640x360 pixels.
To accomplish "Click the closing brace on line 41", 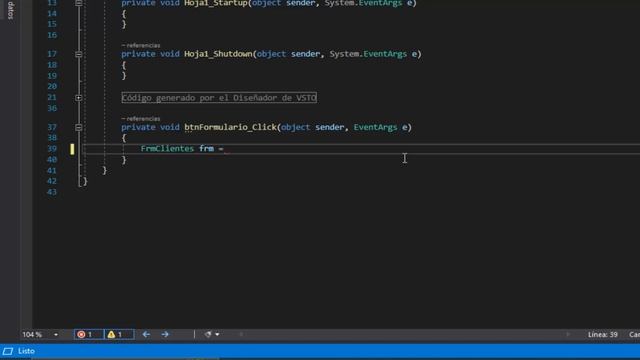I will (104, 170).
